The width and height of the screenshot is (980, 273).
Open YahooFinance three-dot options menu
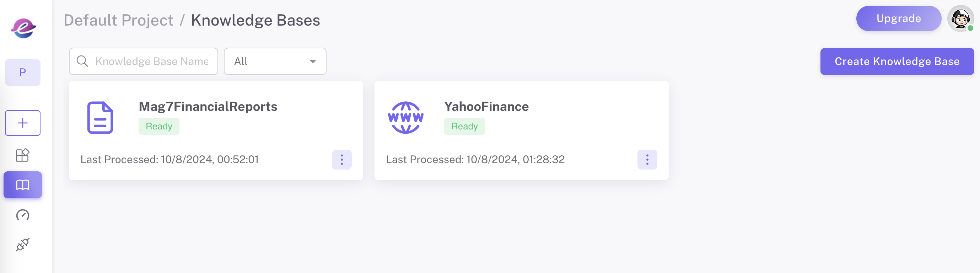pyautogui.click(x=647, y=160)
